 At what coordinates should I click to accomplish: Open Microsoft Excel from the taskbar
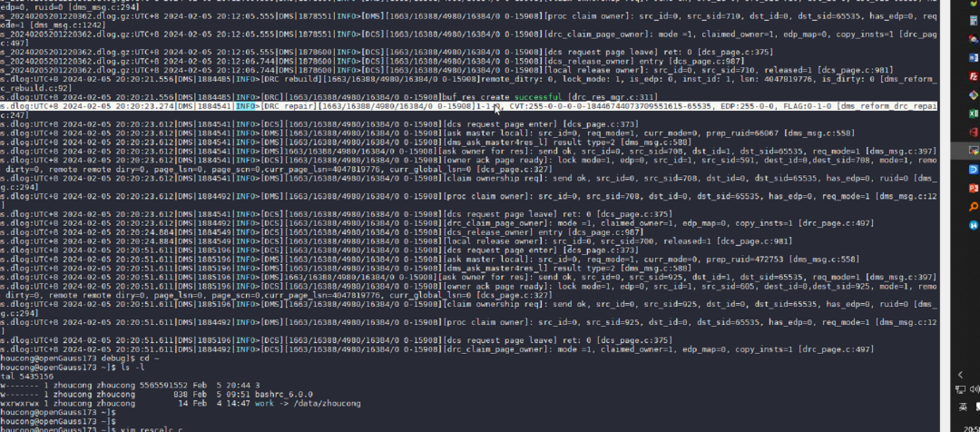click(x=973, y=113)
